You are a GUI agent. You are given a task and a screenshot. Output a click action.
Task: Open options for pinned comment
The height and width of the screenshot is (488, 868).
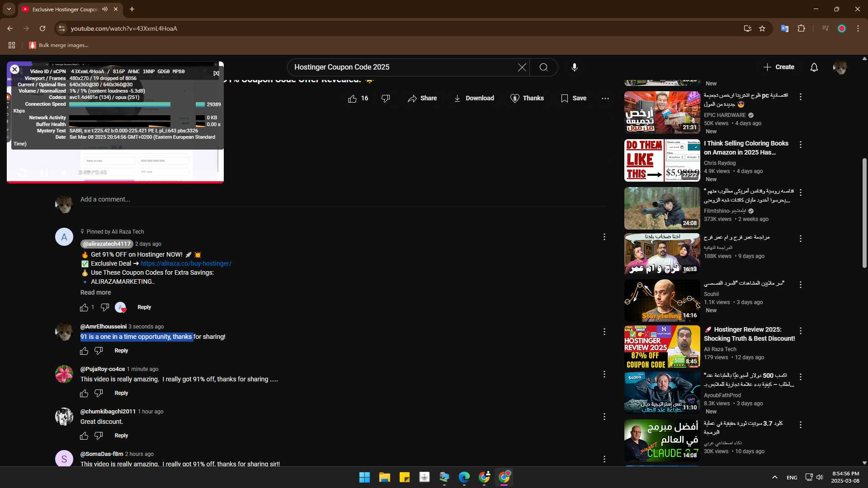[x=604, y=237]
